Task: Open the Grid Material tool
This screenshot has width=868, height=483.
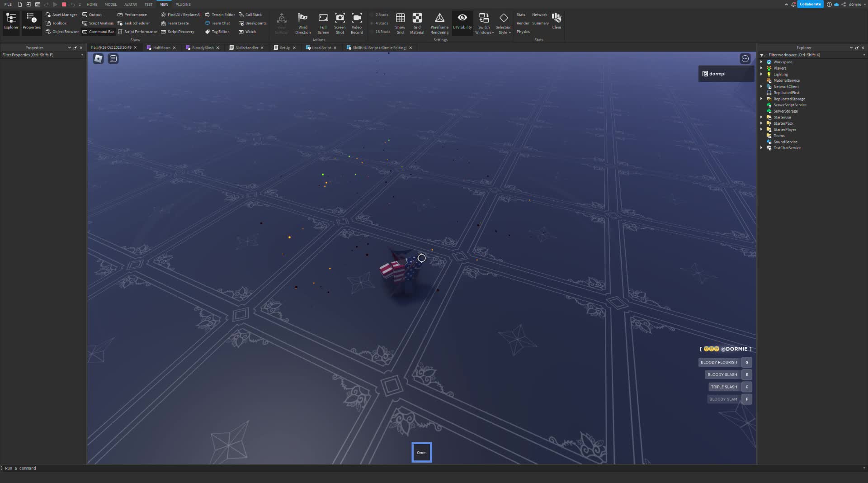Action: click(x=417, y=18)
